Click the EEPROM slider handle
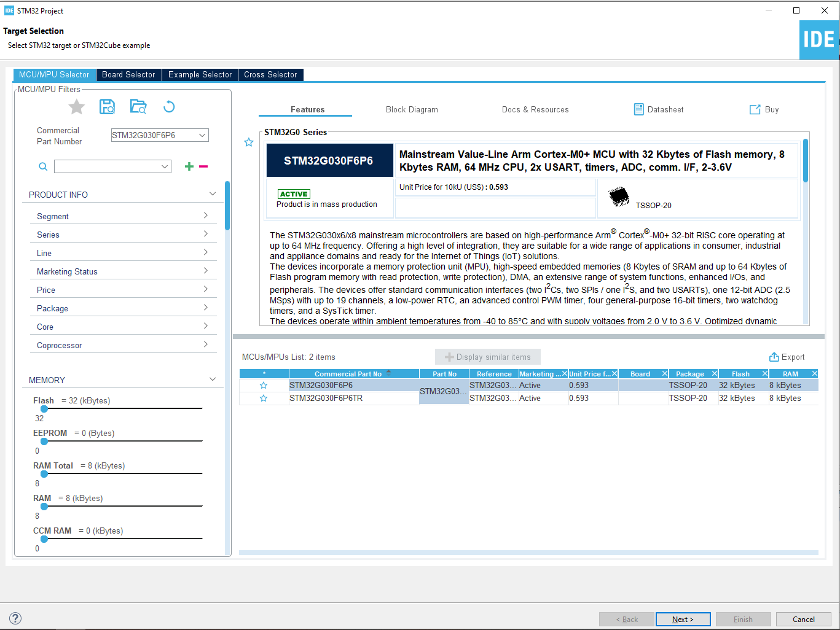The image size is (840, 630). (x=44, y=441)
